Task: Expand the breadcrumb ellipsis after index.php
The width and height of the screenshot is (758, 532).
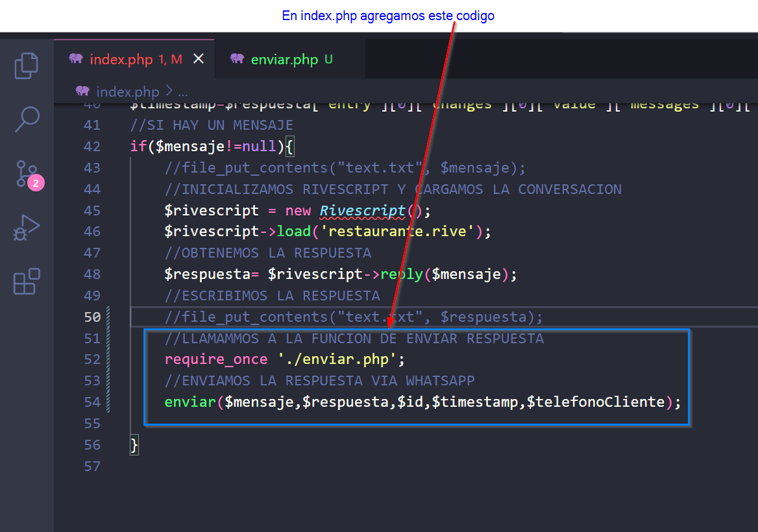Action: pos(183,92)
